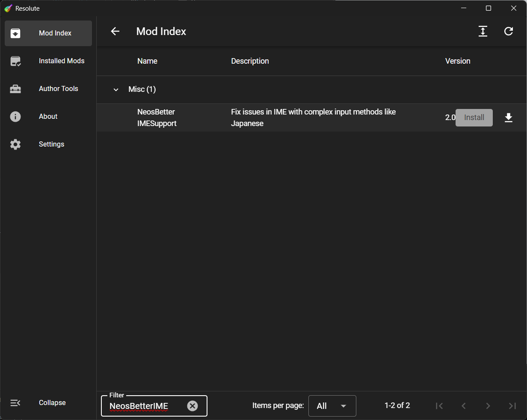Click the Mod Index archive icon in sidebar
Viewport: 527px width, 420px height.
pyautogui.click(x=15, y=33)
